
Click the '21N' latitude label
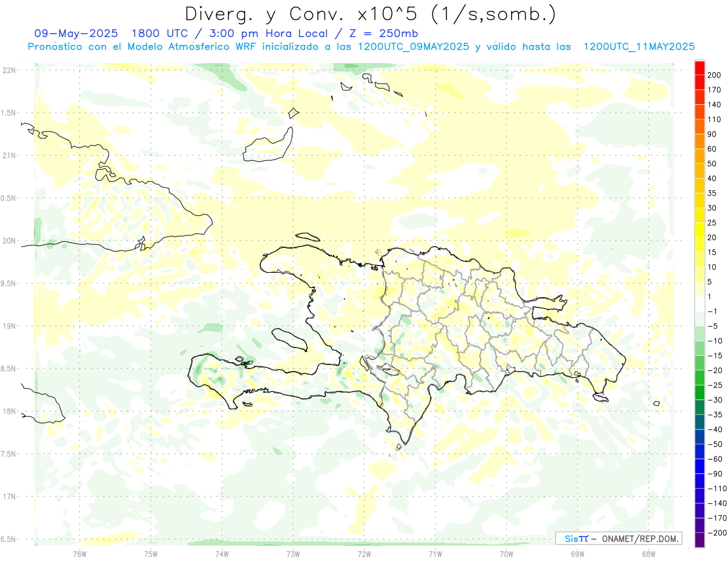(x=9, y=155)
